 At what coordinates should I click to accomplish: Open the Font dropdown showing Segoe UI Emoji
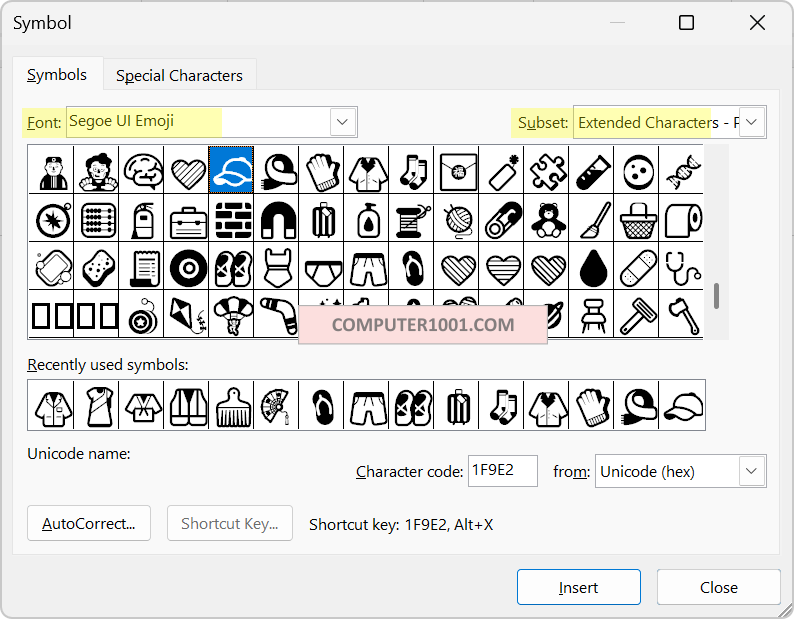coord(342,122)
